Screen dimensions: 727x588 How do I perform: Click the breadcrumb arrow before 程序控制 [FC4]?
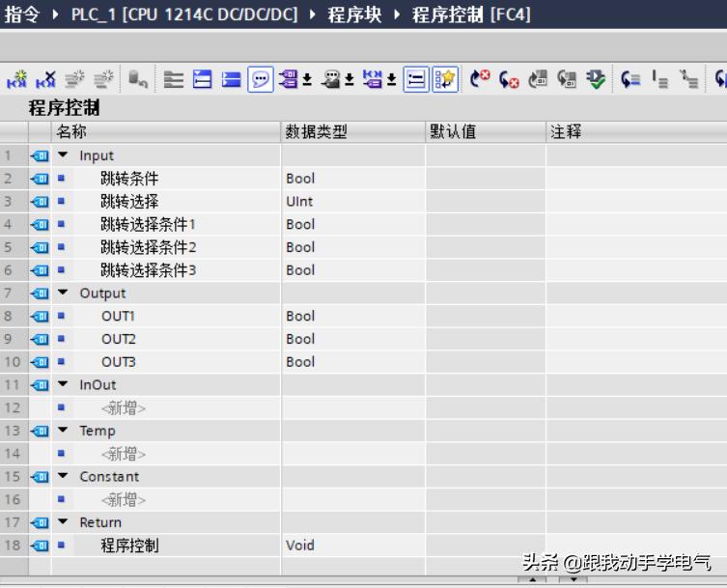[x=397, y=14]
